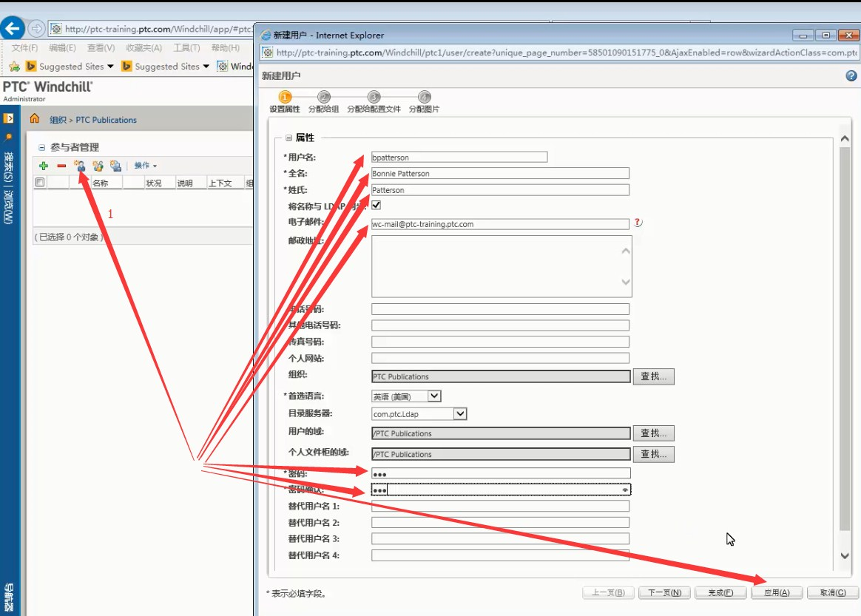This screenshot has height=616, width=861.
Task: Open second Suggested Sites dropdown arrow
Action: click(x=206, y=66)
